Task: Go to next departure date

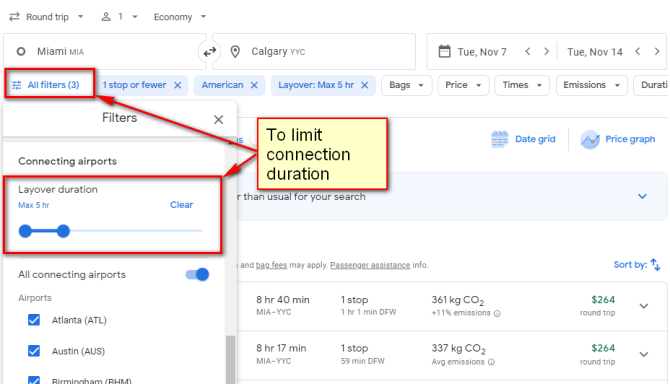Action: click(x=547, y=52)
